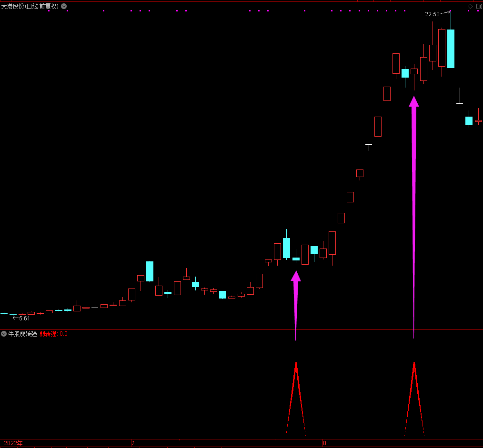This screenshot has width=483, height=448.
Task: Open the dropdown arrow beside 大港股份 title
Action: 64,6
